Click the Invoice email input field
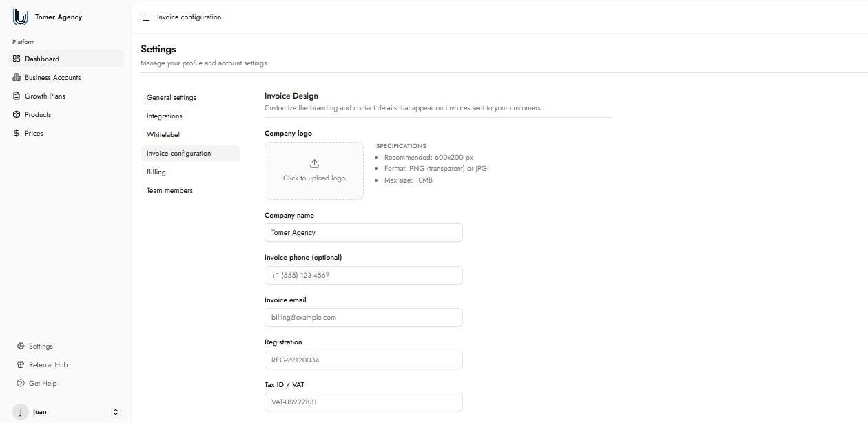Screen dimensions: 868x423 tap(363, 318)
